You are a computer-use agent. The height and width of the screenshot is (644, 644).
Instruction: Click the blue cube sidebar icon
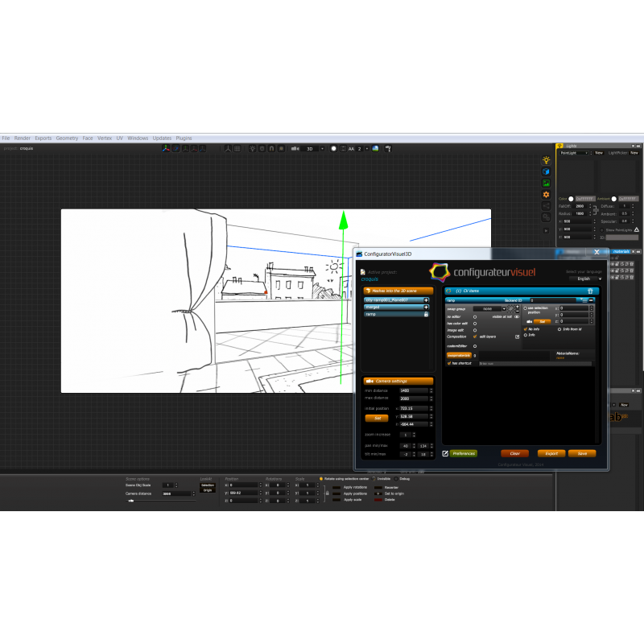point(546,171)
